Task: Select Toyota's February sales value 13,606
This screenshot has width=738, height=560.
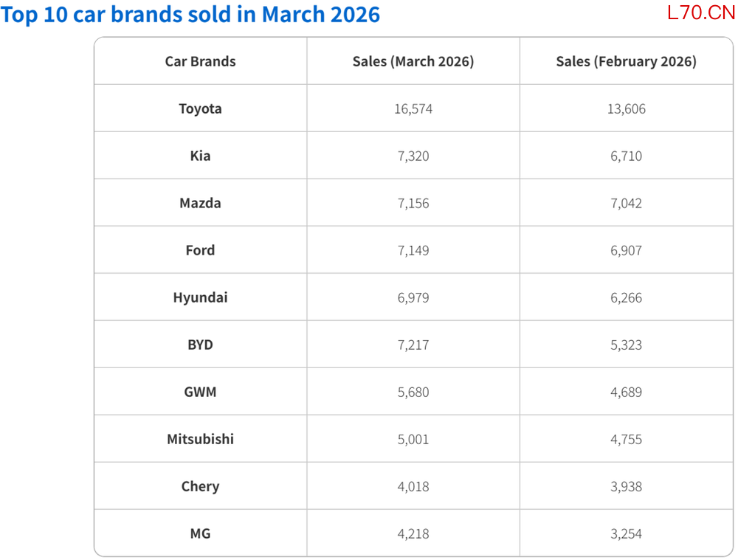Action: click(626, 108)
